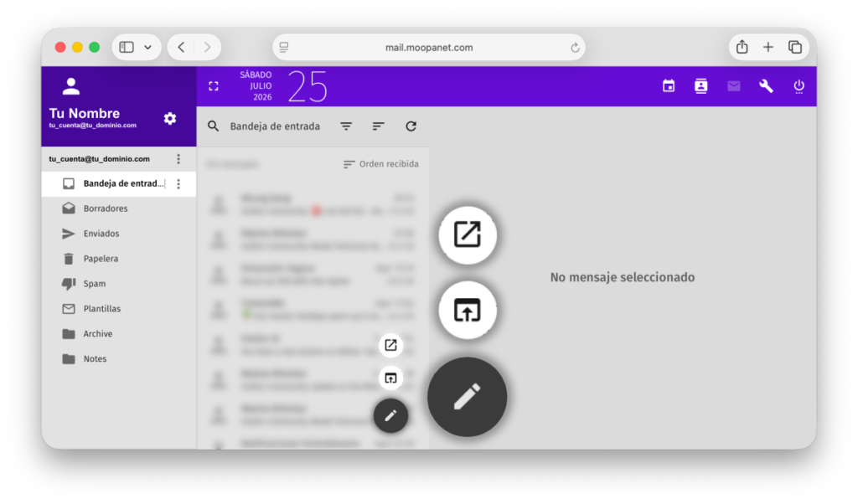Click the Tu Nombre profile name
The width and height of the screenshot is (858, 504).
click(x=85, y=113)
